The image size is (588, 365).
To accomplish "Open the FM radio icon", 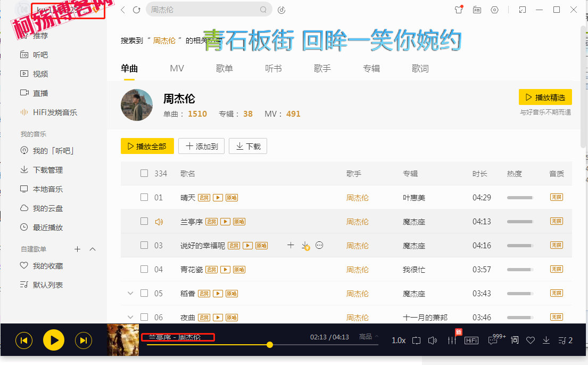I will tap(477, 10).
